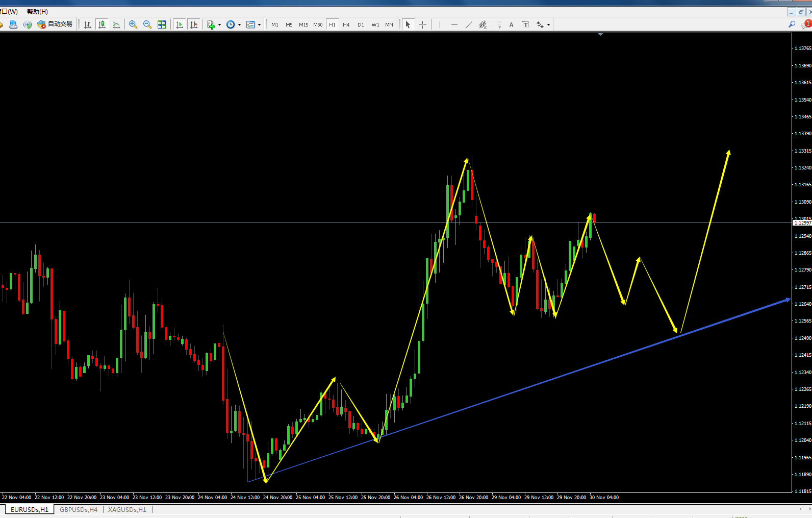This screenshot has width=812, height=518.
Task: Select the M15 timeframe
Action: pyautogui.click(x=303, y=24)
